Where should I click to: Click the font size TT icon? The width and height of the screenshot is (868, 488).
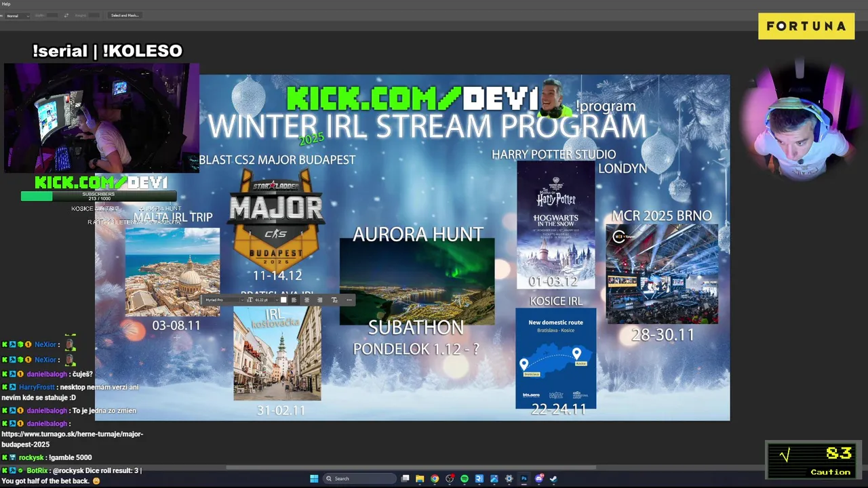pos(250,300)
